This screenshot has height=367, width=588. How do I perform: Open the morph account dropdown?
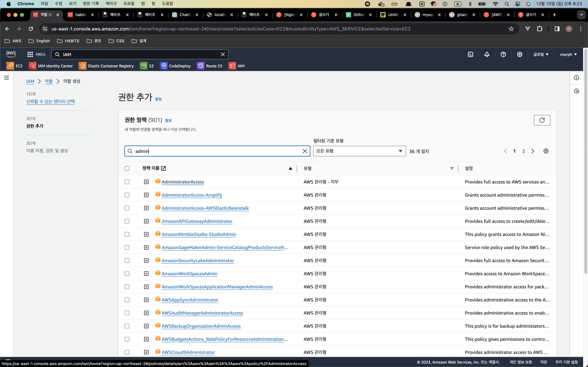click(x=568, y=54)
